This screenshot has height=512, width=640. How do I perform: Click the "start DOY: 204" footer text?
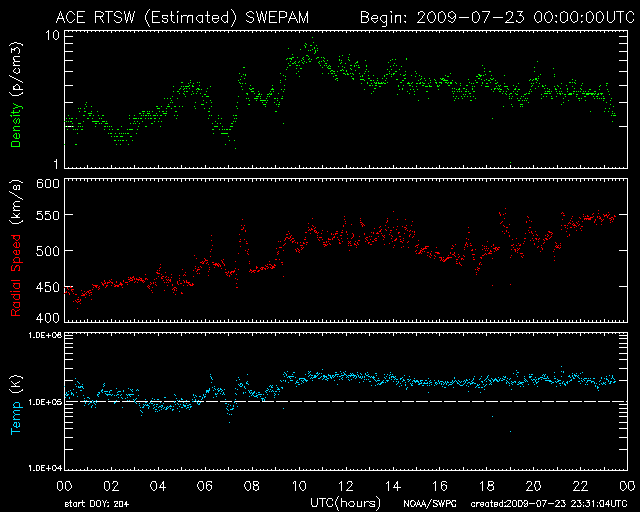(97, 504)
